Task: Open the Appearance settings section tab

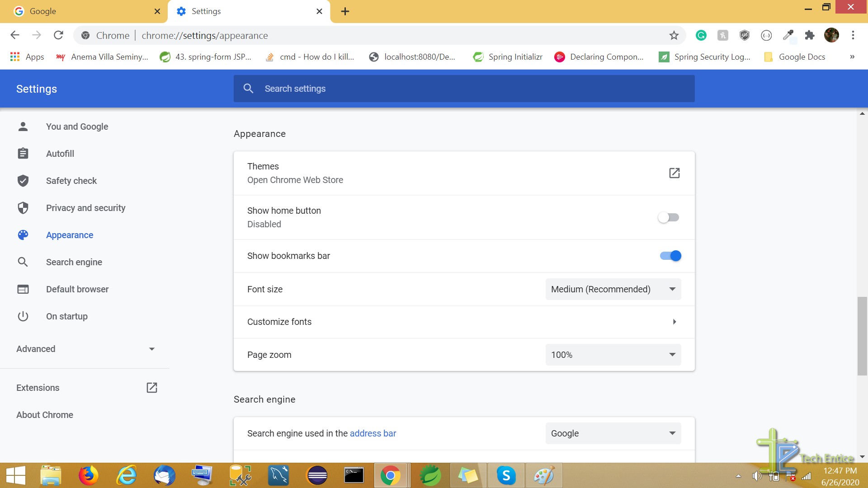Action: [x=70, y=235]
